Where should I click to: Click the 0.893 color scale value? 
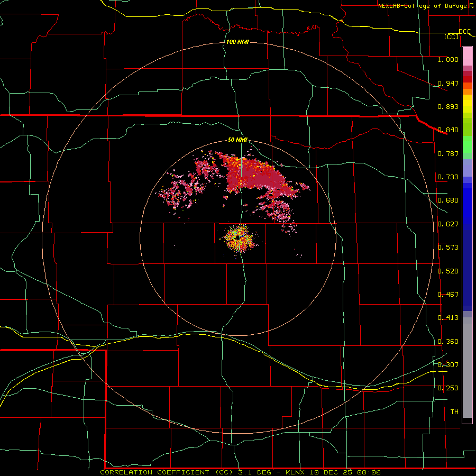448,106
